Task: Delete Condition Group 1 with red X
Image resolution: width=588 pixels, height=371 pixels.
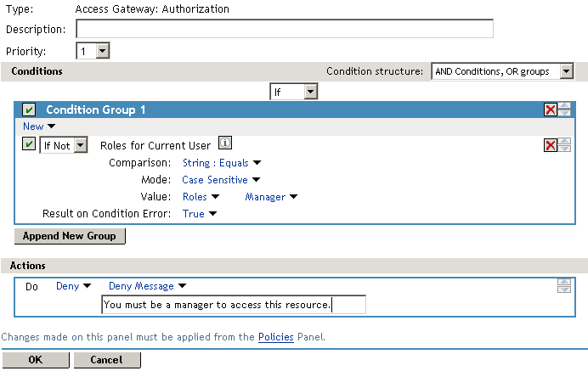Action: (x=551, y=110)
